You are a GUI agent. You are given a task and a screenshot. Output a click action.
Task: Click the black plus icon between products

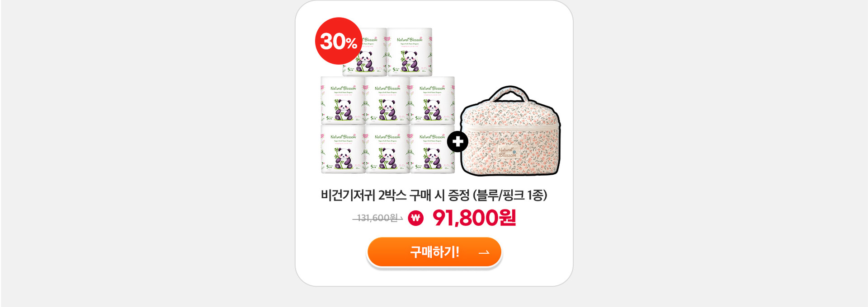(458, 142)
